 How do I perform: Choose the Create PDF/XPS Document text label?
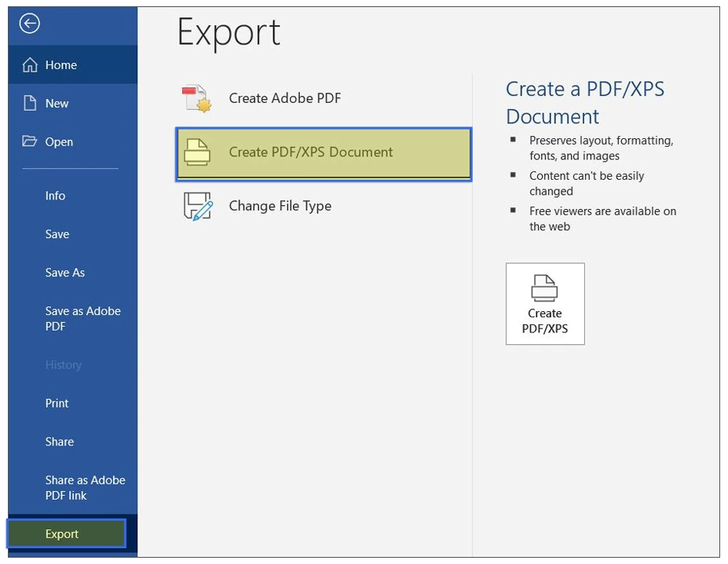(311, 152)
